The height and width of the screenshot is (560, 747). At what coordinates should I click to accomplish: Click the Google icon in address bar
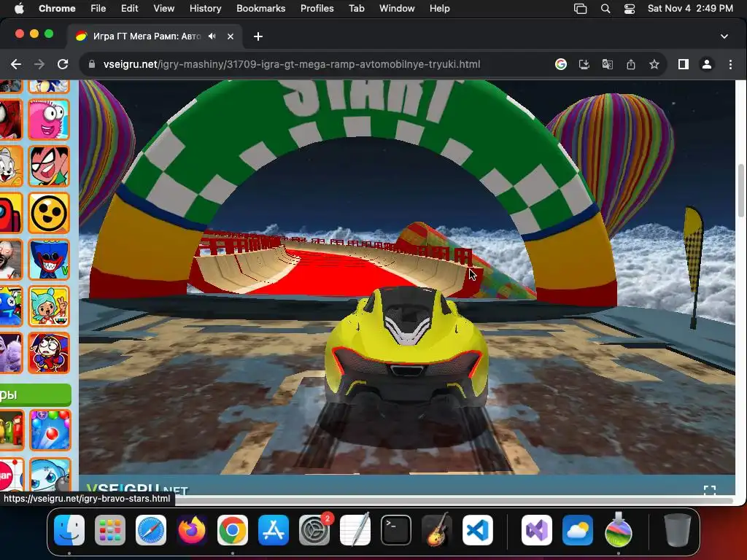tap(561, 64)
